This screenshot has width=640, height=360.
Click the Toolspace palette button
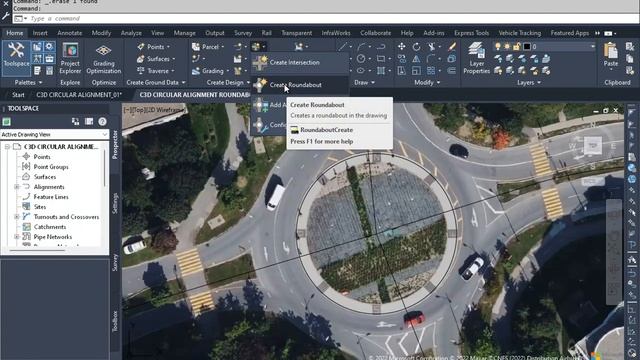point(16,57)
